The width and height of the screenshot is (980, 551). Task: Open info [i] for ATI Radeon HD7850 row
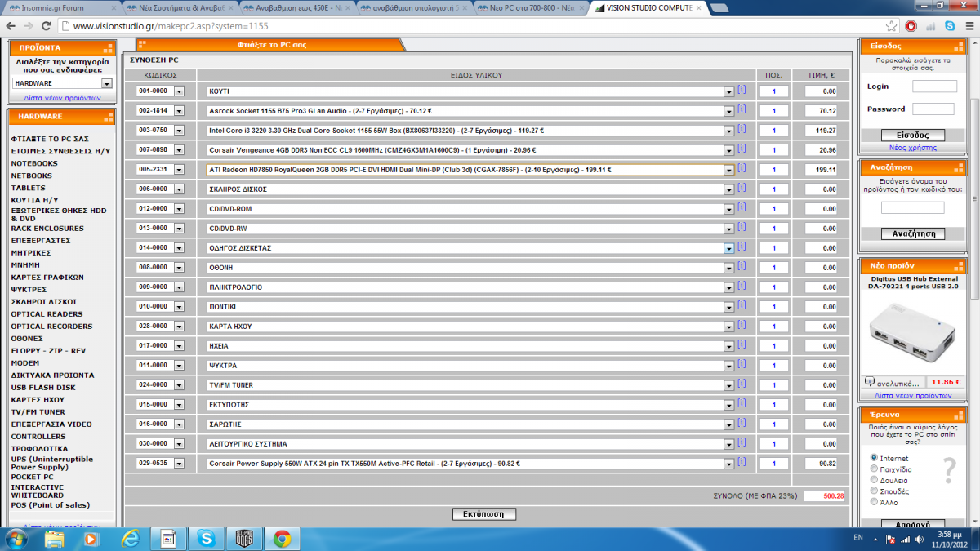pyautogui.click(x=742, y=168)
